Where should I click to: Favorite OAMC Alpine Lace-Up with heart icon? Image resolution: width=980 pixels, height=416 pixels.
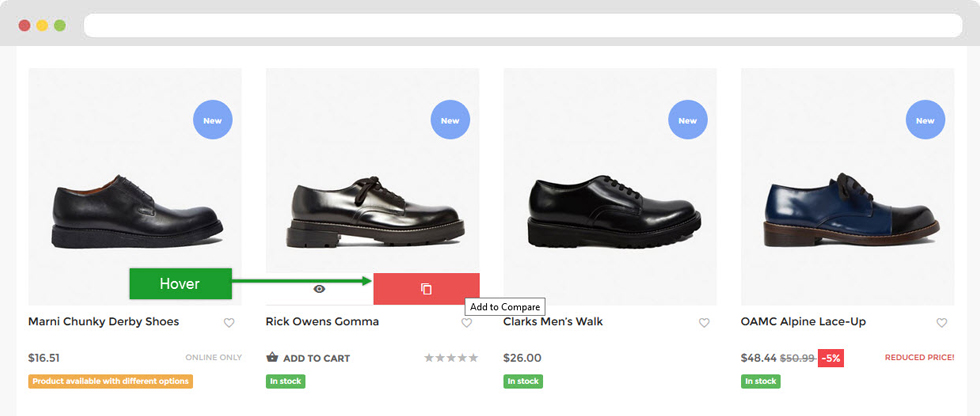point(941,323)
